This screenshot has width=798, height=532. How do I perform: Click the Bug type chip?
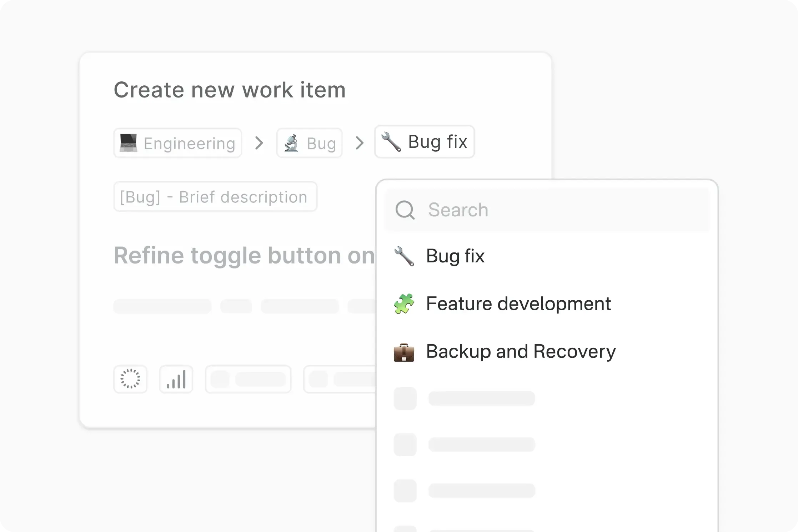309,142
